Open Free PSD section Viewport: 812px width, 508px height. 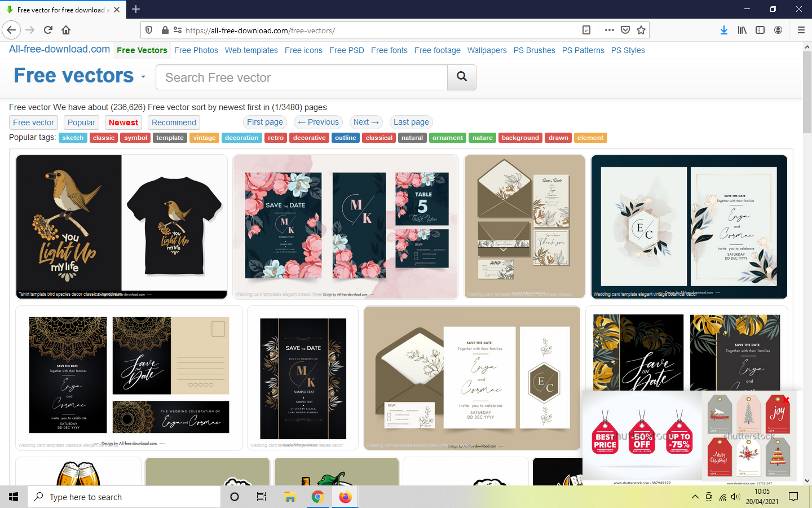coord(347,50)
